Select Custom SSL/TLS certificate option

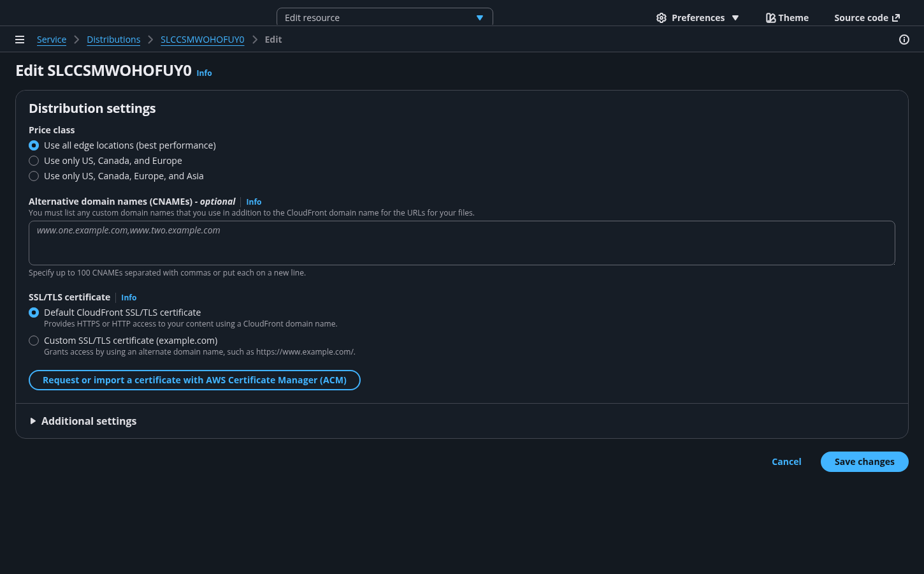click(x=34, y=341)
